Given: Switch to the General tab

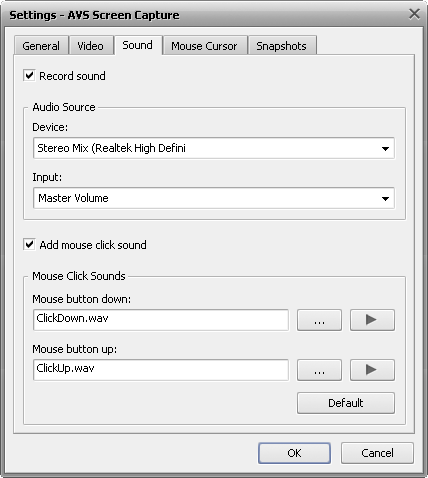Looking at the screenshot, I should pos(41,46).
